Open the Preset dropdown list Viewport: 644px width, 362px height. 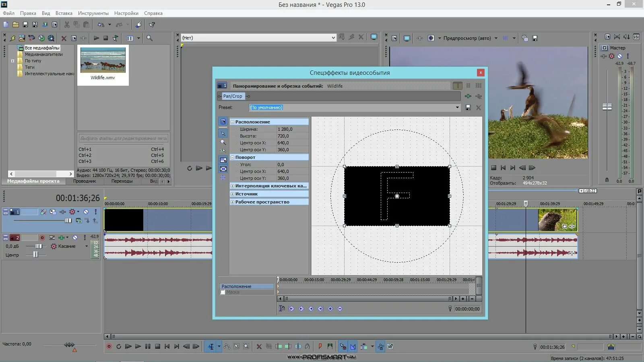[x=457, y=107]
